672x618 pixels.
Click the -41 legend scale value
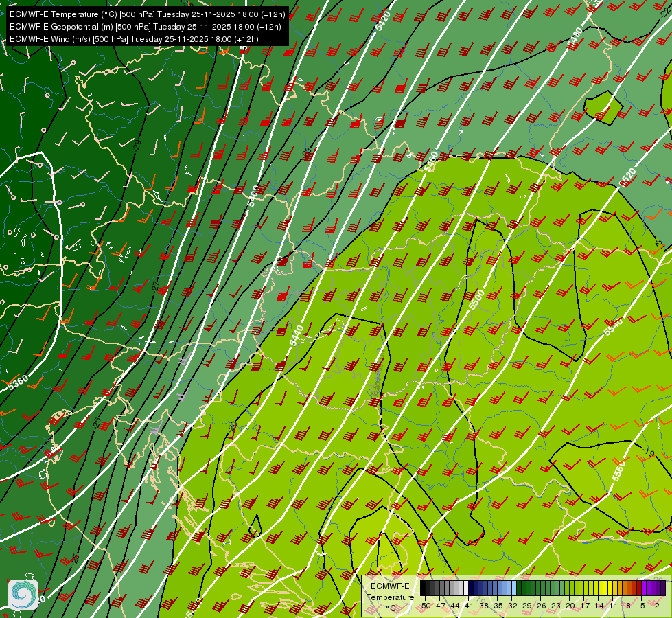tap(468, 606)
